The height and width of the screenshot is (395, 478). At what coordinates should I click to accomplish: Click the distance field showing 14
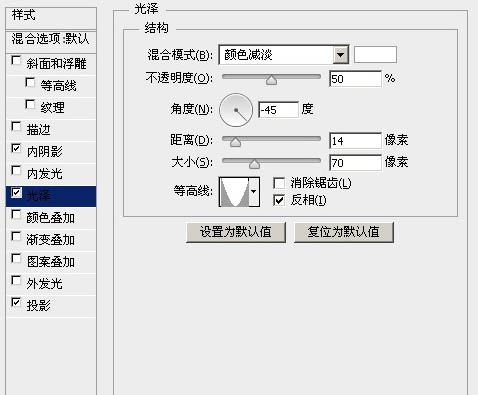pyautogui.click(x=355, y=141)
